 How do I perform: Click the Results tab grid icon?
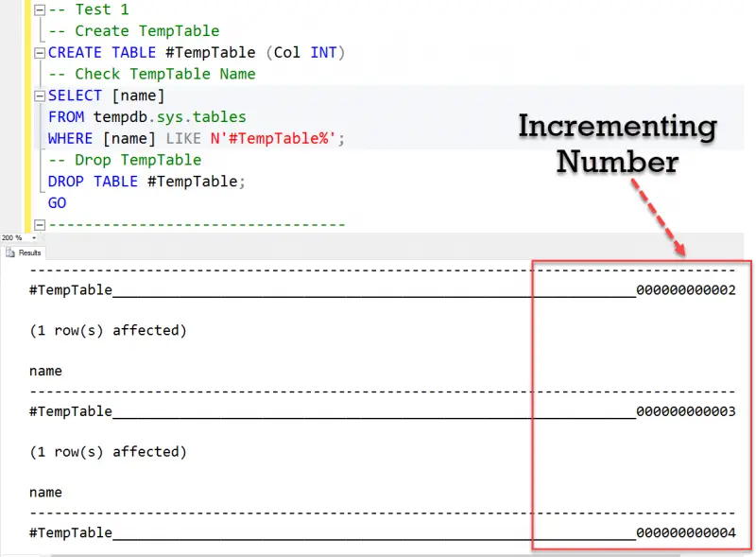pos(10,252)
